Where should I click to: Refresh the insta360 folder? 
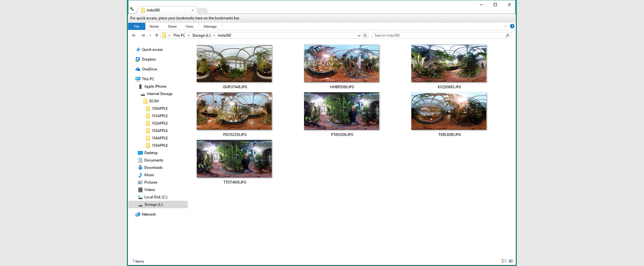pos(365,35)
